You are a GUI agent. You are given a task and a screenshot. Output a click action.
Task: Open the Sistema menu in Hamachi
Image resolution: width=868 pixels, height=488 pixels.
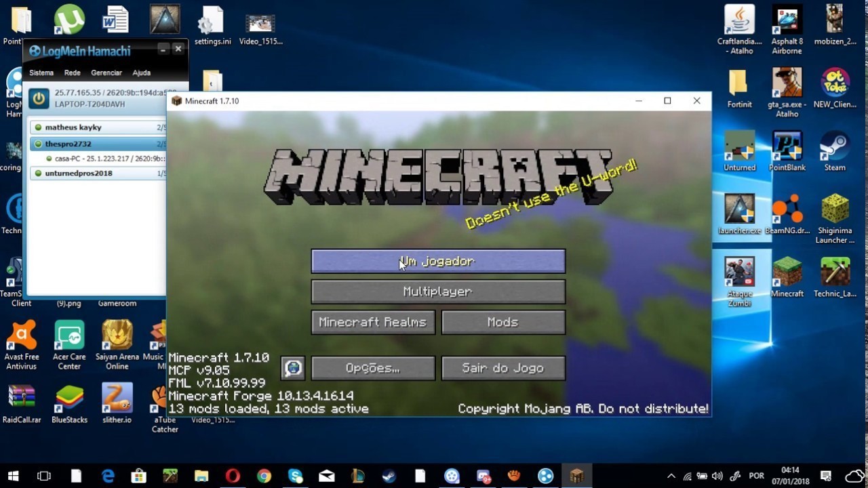(41, 73)
